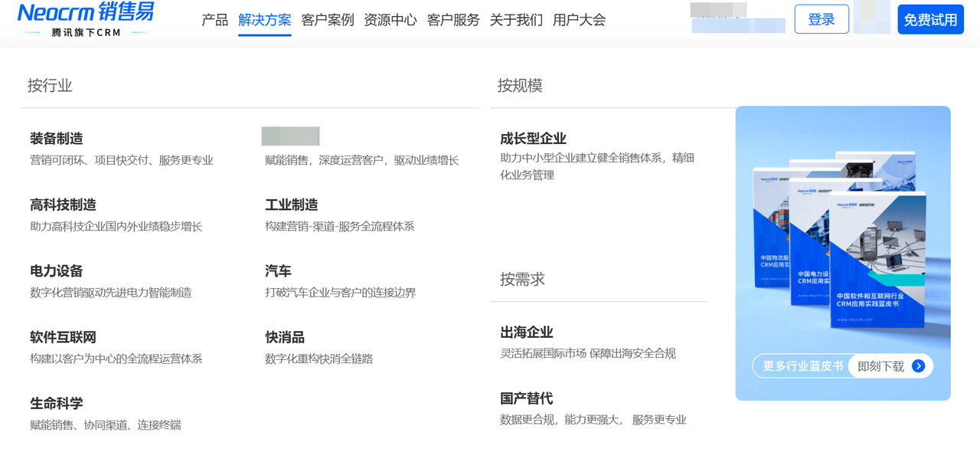Click the 登录 button
The image size is (980, 452).
(x=822, y=19)
